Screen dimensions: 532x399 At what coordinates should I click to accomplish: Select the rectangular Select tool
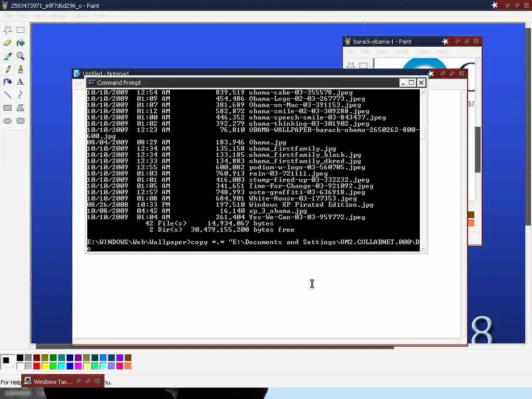pyautogui.click(x=20, y=30)
